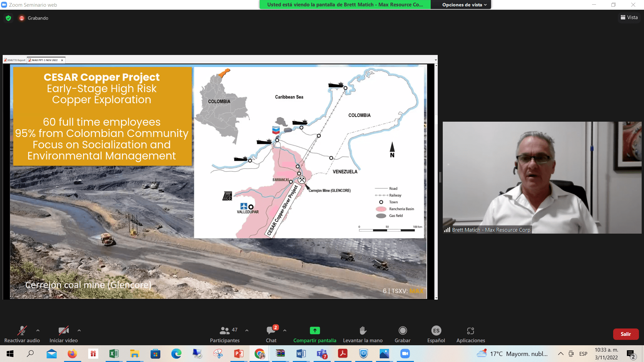The image size is (644, 362).
Task: Open File Explorer from the taskbar
Action: coord(135,354)
